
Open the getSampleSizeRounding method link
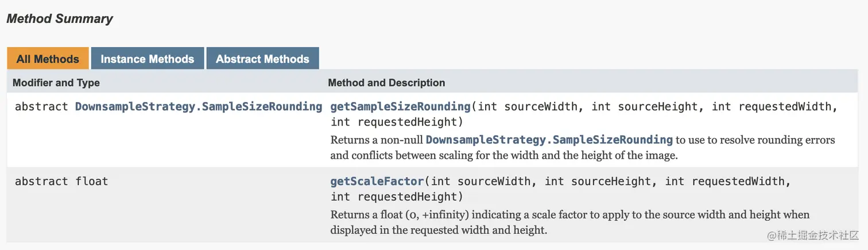point(400,107)
